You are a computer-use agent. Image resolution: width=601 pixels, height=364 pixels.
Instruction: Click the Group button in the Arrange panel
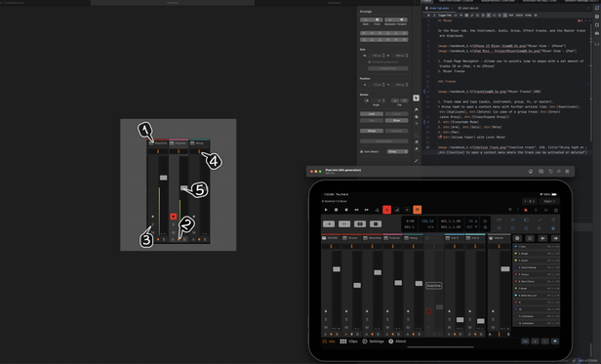372,131
